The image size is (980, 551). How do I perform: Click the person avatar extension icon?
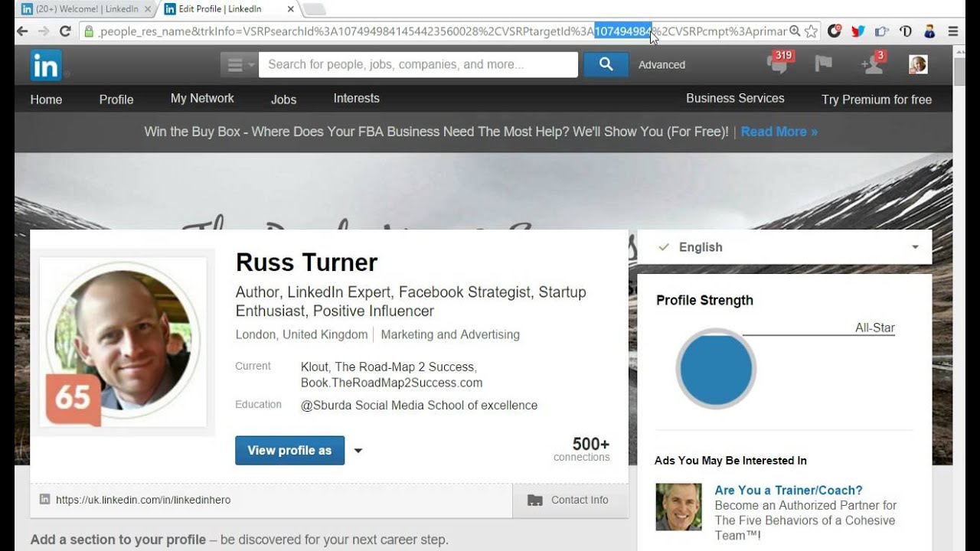point(929,31)
